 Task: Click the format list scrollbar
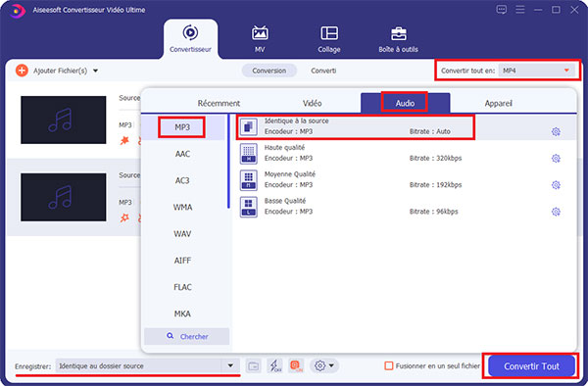(x=228, y=161)
